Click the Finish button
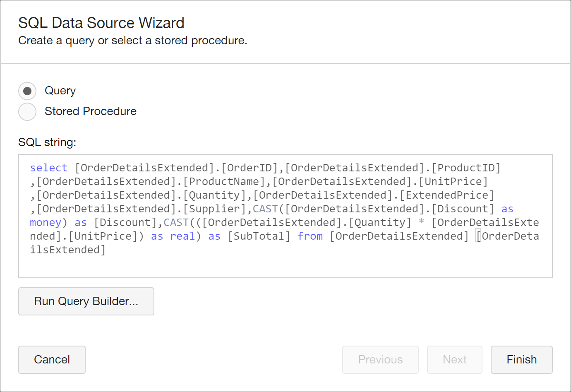 (521, 360)
